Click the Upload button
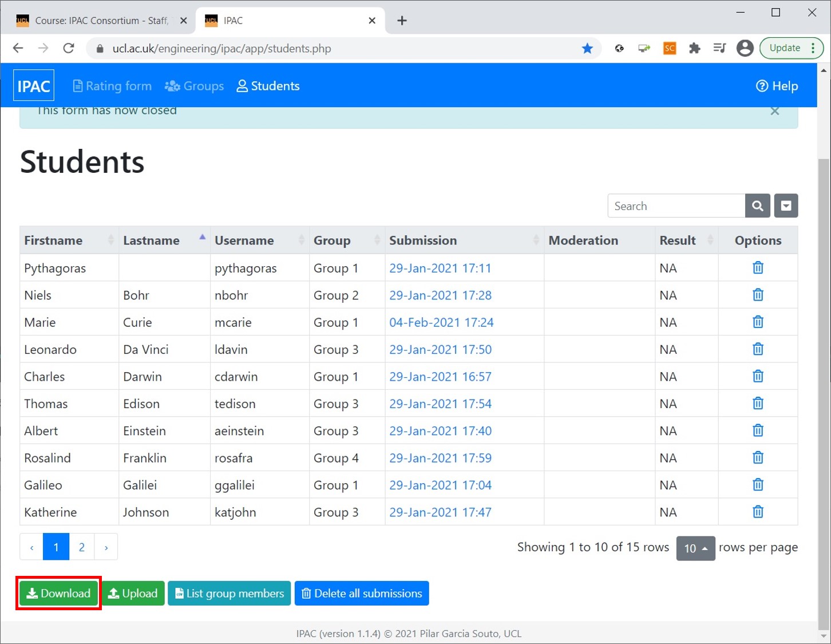Viewport: 831px width, 644px height. [133, 593]
